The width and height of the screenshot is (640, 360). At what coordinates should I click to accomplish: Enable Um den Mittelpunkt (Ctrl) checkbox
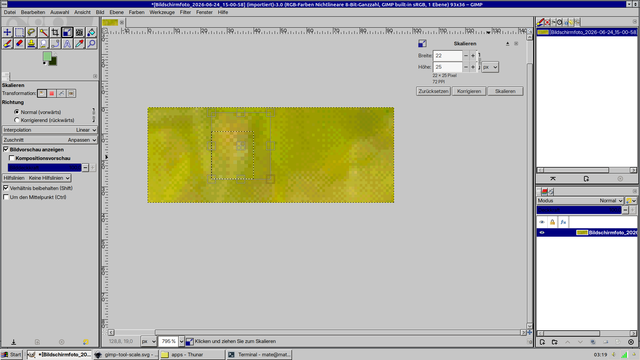coord(6,197)
